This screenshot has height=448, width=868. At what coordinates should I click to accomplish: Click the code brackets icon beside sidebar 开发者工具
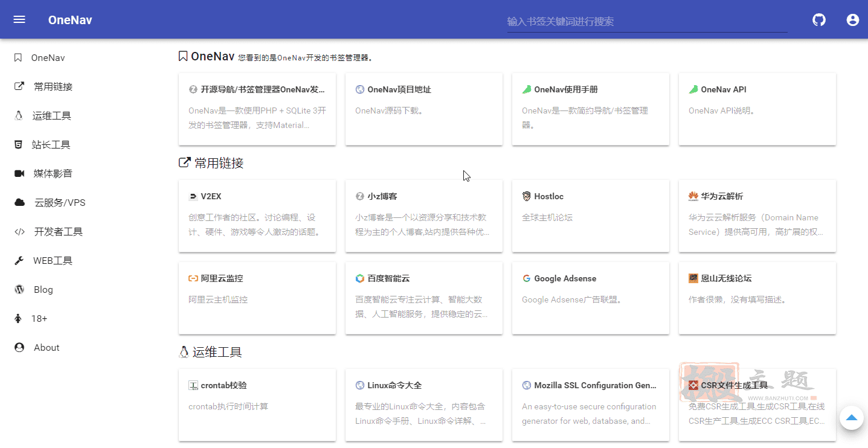coord(20,231)
